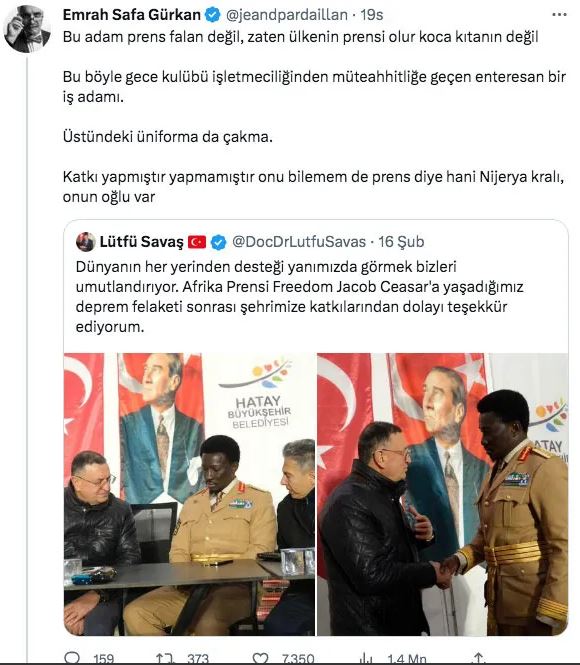Click the Turkish flag emoji by Lütfü Savaş
This screenshot has width=580, height=665.
pos(197,242)
